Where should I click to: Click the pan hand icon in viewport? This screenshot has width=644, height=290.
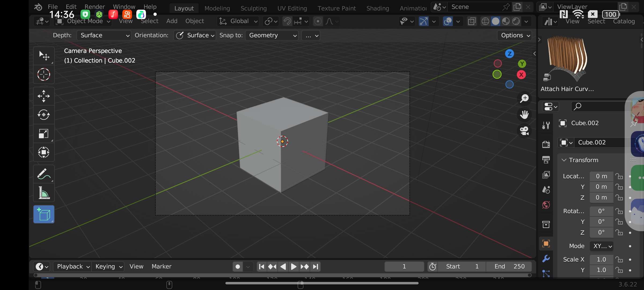pyautogui.click(x=524, y=115)
